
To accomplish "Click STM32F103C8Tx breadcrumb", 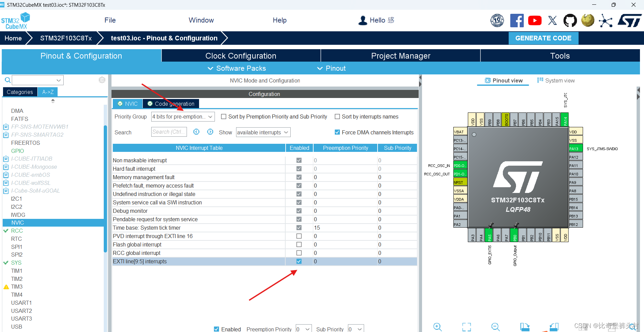I will [x=66, y=38].
